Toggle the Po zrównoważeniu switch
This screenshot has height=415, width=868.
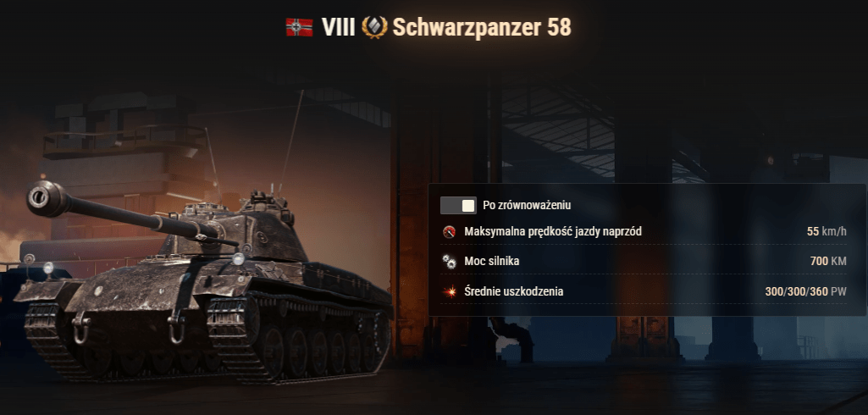click(x=458, y=205)
